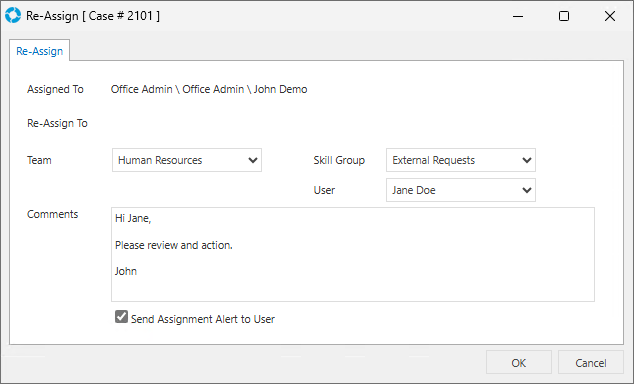This screenshot has width=634, height=384.
Task: Open the Team dropdown arrow
Action: (253, 160)
